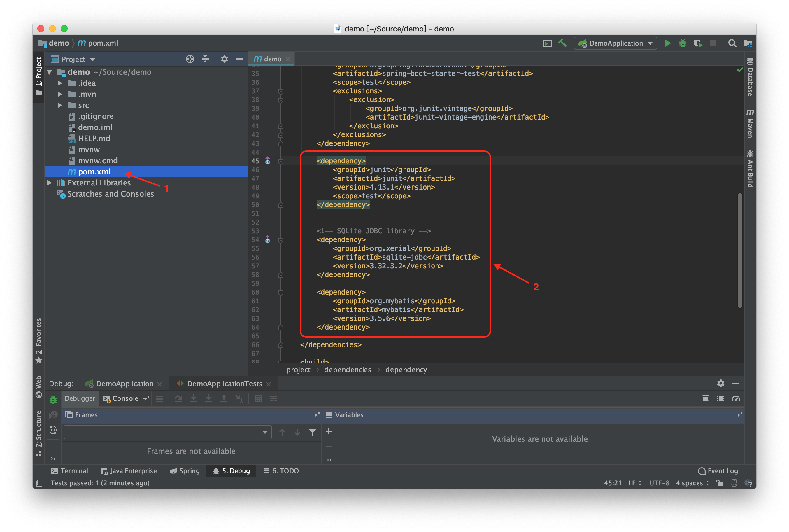The image size is (789, 532).
Task: Open the Spring tool window
Action: pos(185,470)
